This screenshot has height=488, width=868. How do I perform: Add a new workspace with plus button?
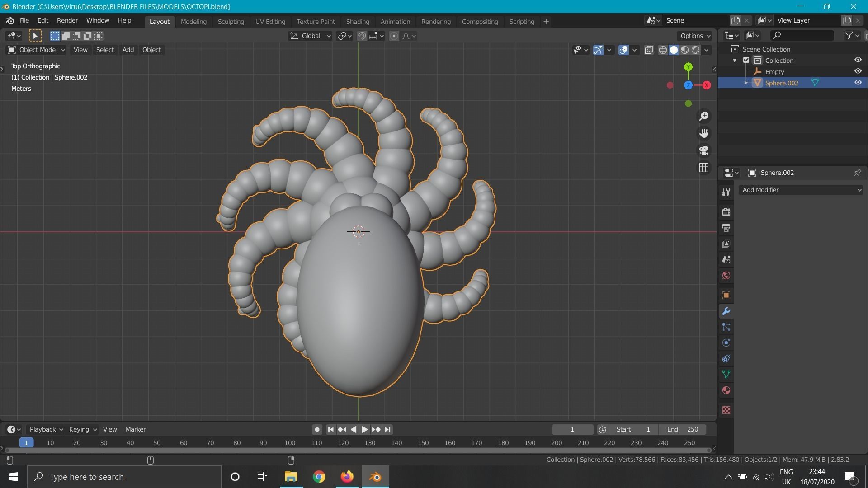546,22
